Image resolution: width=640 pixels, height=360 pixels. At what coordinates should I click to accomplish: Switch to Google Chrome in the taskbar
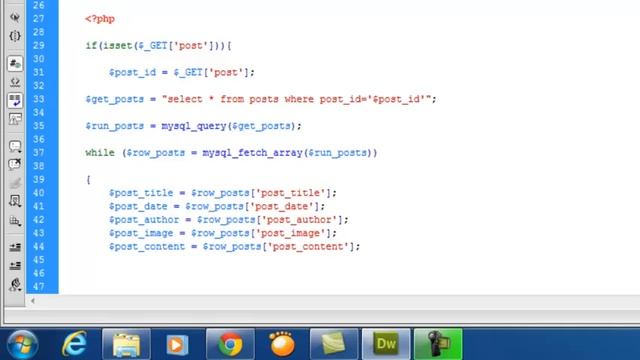230,344
